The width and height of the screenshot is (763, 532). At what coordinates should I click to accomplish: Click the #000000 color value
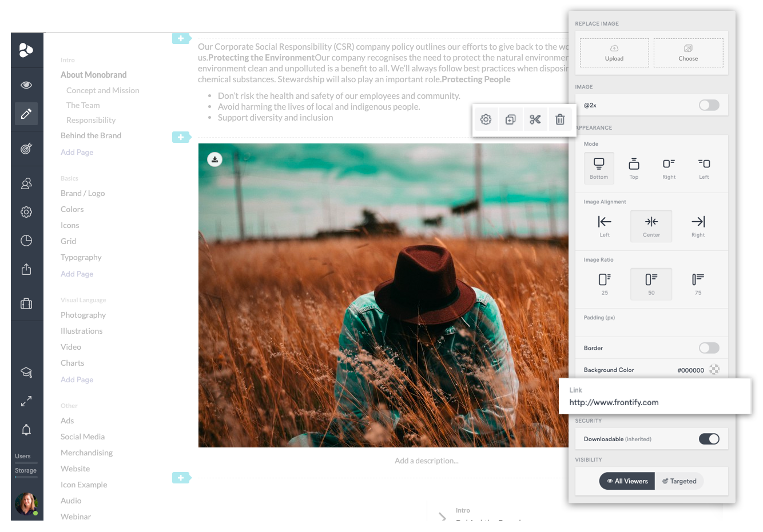tap(690, 370)
